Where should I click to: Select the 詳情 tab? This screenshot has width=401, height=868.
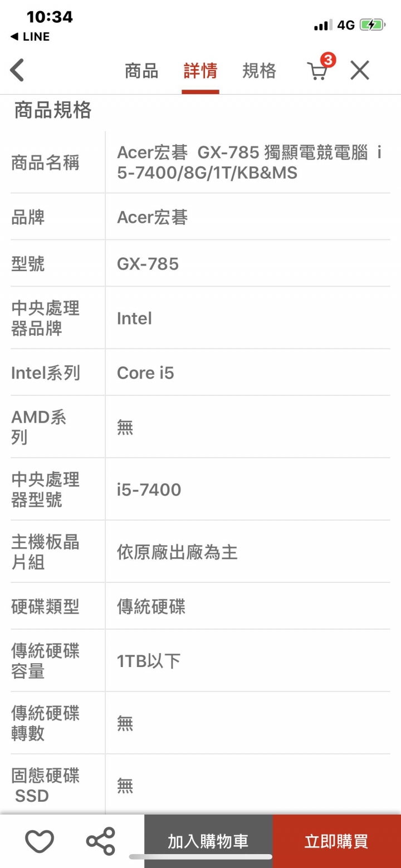[x=200, y=71]
